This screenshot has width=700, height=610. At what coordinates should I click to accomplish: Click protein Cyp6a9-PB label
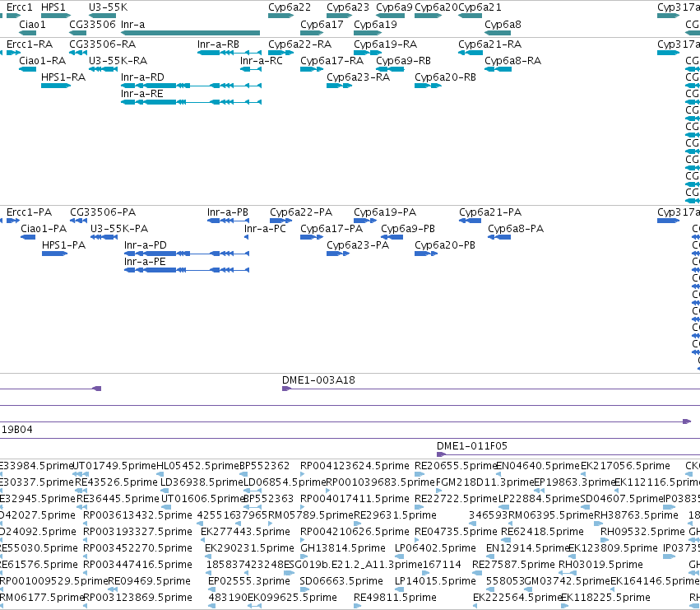[408, 228]
